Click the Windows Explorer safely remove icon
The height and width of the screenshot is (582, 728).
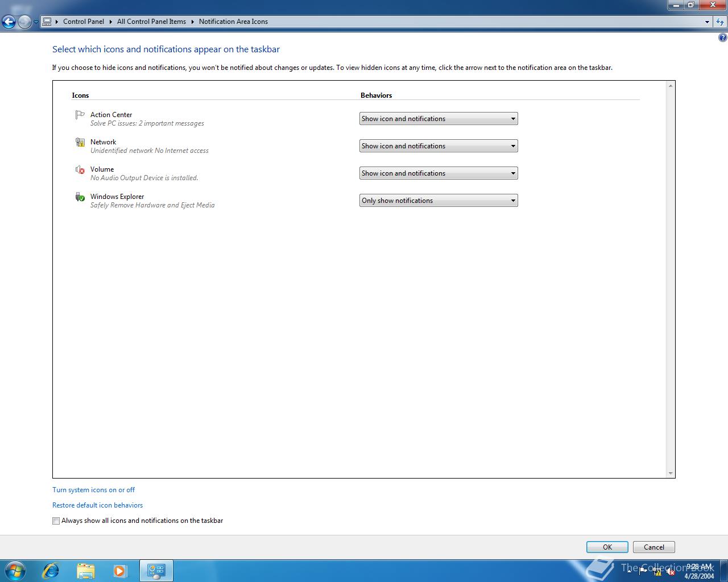pos(80,197)
